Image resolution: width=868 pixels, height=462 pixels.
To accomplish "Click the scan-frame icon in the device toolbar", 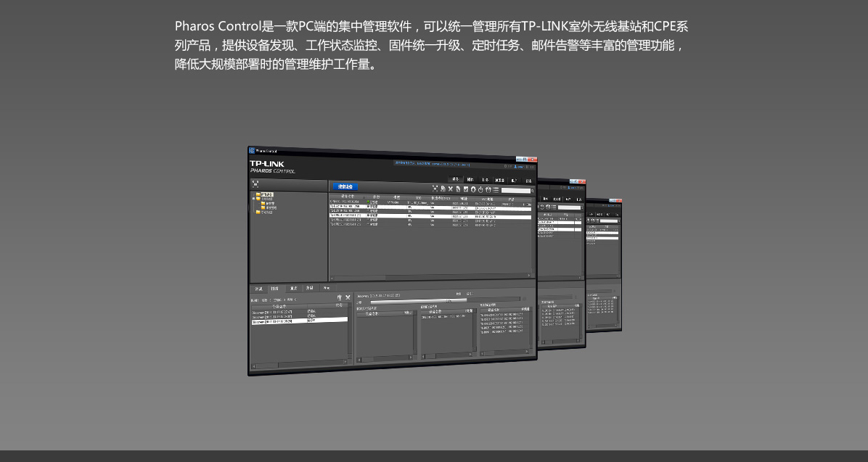I will click(x=435, y=189).
